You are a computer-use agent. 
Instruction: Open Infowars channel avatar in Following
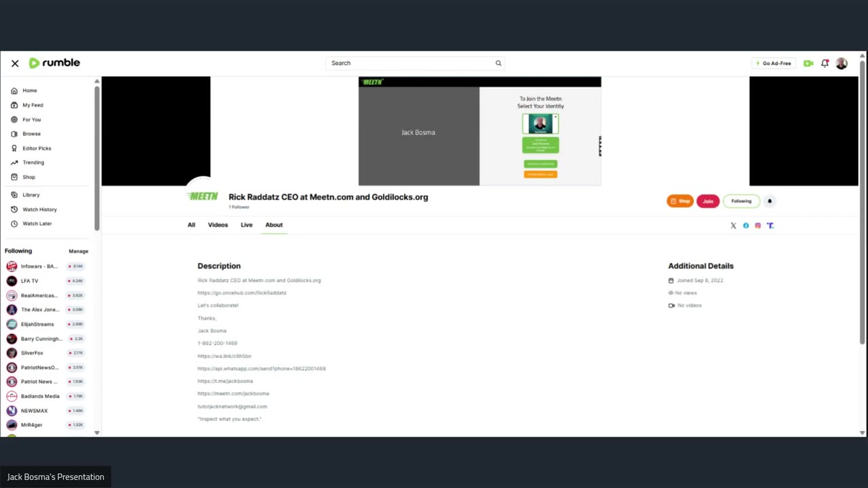point(12,266)
